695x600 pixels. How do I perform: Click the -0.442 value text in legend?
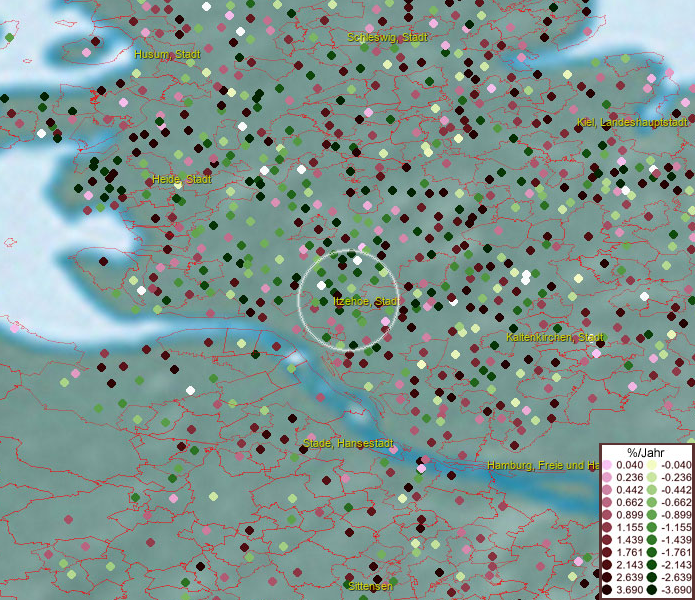click(676, 490)
